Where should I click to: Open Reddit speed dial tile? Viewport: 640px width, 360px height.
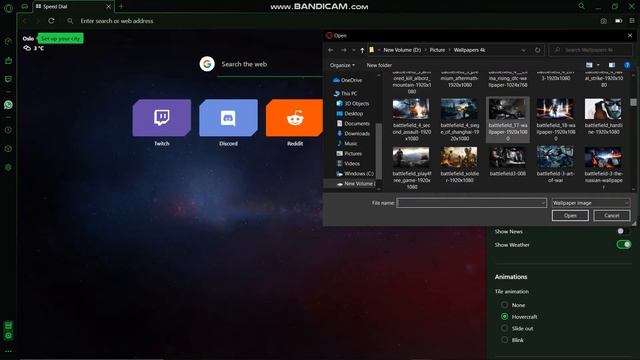pyautogui.click(x=294, y=118)
